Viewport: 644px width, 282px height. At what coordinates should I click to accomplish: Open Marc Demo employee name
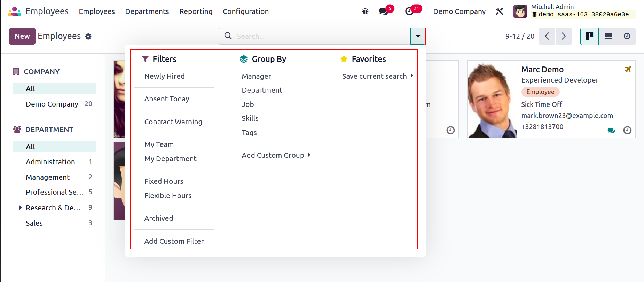[542, 70]
